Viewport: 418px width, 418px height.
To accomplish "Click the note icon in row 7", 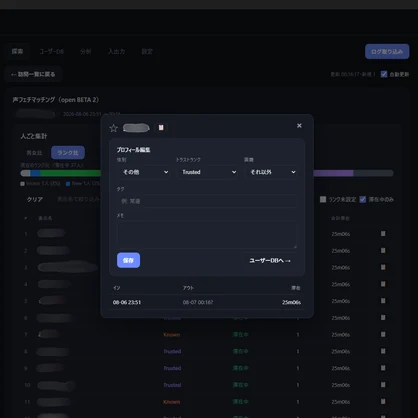I will point(383,334).
